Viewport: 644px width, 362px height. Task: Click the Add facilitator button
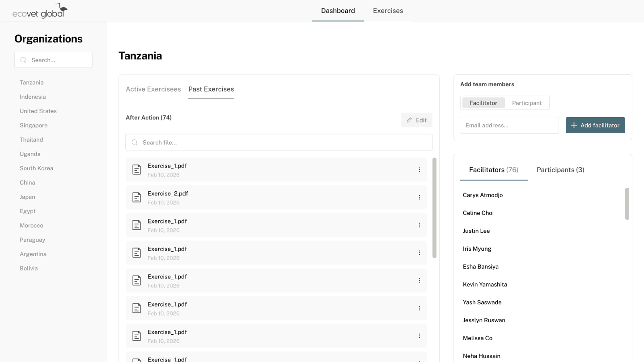click(595, 125)
